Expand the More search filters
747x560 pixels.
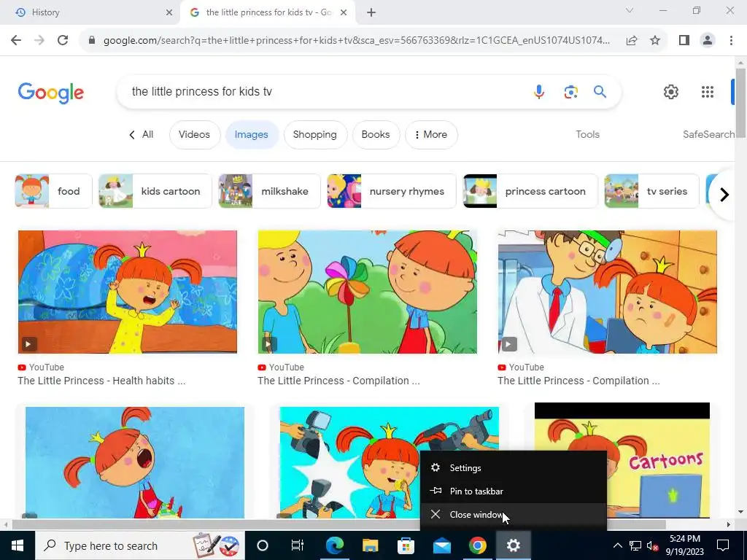[431, 135]
